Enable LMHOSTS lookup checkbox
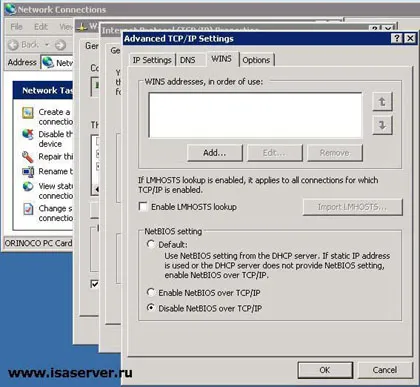Viewport: 420px width, 387px height. (x=143, y=207)
